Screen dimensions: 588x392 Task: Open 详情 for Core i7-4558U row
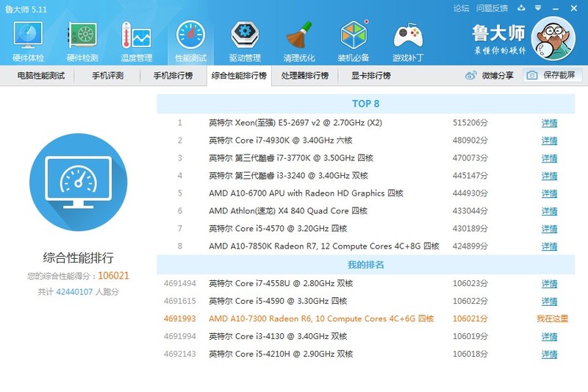coord(549,284)
